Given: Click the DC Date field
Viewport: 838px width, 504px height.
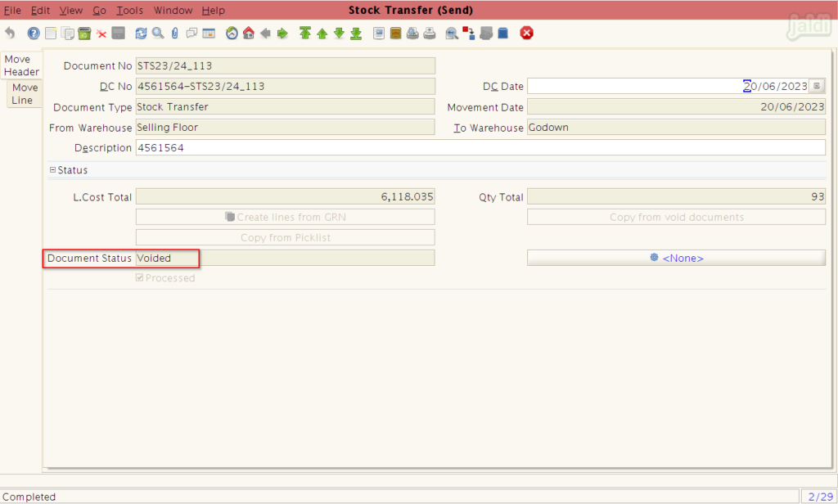Looking at the screenshot, I should (668, 86).
